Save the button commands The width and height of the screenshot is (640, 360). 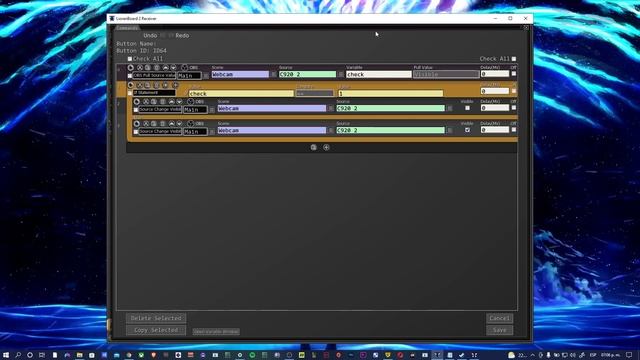point(500,330)
